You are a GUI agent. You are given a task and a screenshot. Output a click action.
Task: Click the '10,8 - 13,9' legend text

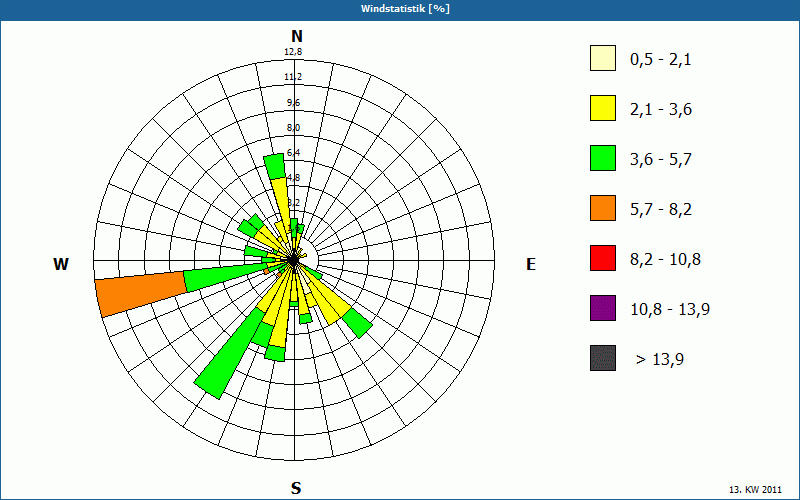pyautogui.click(x=670, y=310)
